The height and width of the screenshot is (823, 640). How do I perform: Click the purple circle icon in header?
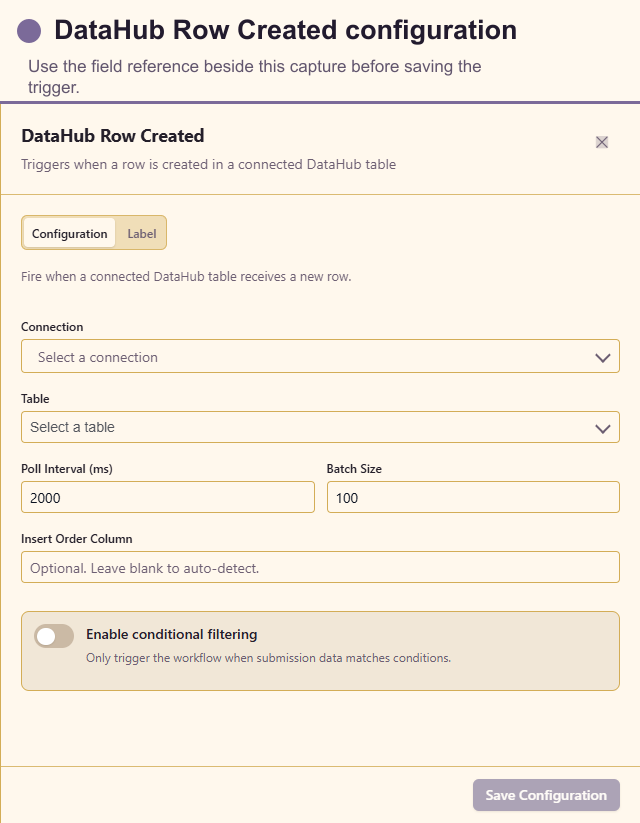pos(29,31)
